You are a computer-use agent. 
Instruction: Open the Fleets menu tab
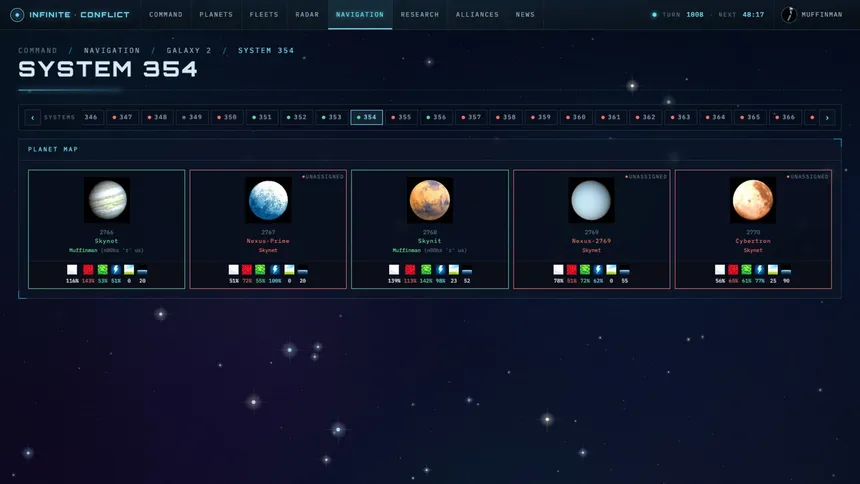click(x=264, y=15)
